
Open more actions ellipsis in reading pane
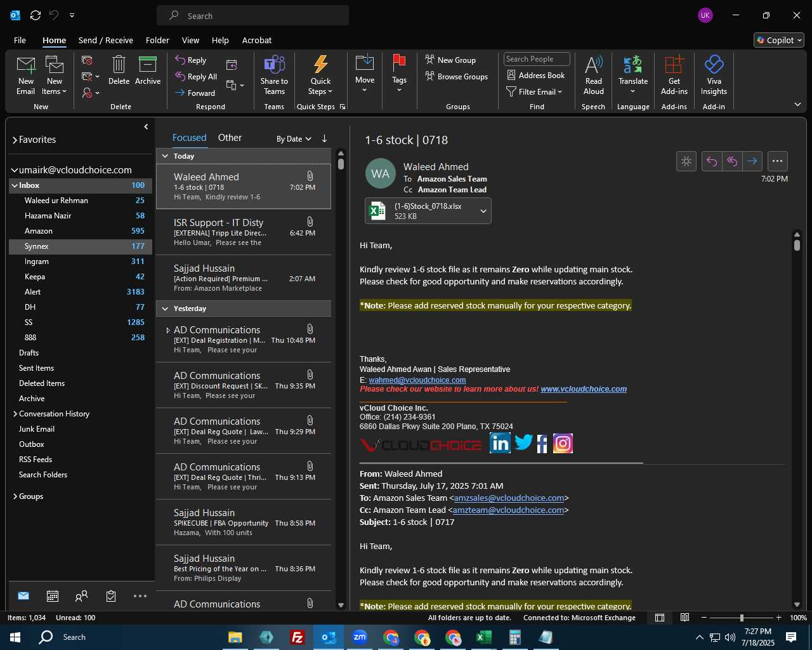coord(778,161)
